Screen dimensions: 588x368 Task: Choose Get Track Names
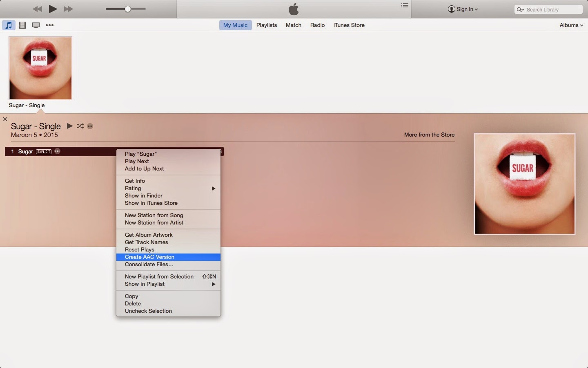point(168,242)
